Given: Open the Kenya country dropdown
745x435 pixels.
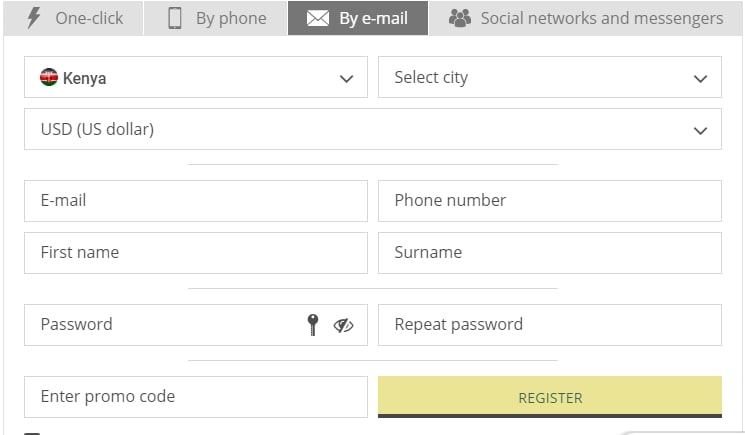Looking at the screenshot, I should click(x=196, y=77).
